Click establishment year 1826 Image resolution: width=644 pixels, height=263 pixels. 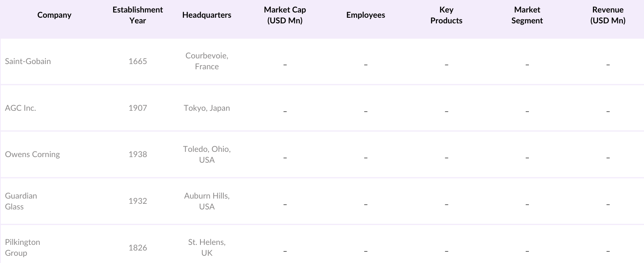[138, 248]
